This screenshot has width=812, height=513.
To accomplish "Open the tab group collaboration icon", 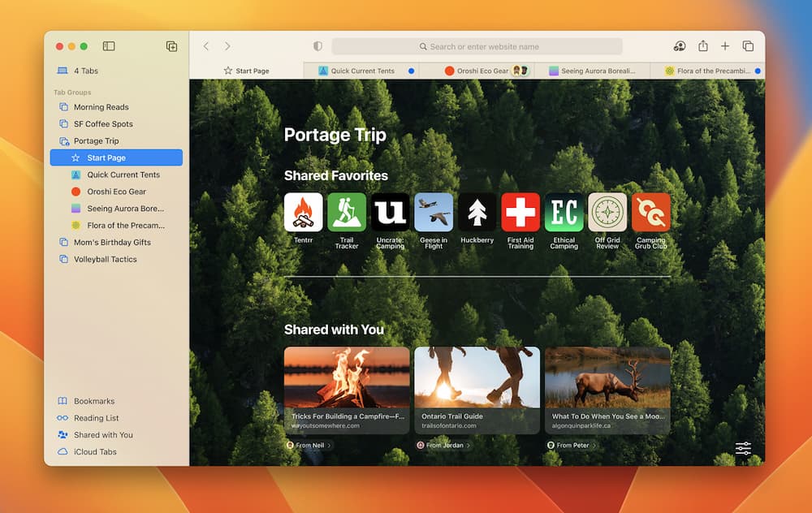I will [x=680, y=46].
